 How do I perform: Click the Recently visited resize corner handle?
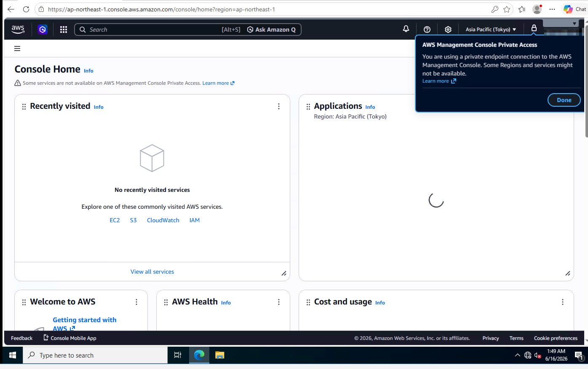tap(284, 274)
